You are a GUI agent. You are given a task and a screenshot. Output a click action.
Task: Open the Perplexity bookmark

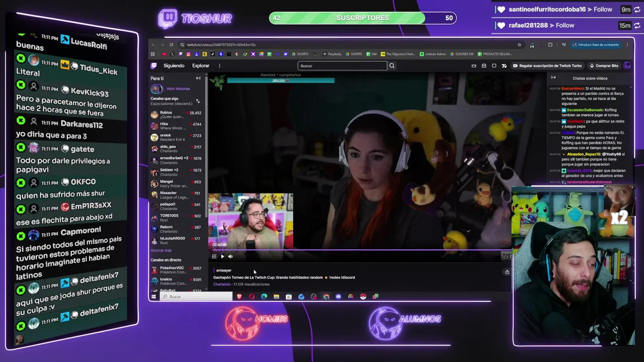332,54
